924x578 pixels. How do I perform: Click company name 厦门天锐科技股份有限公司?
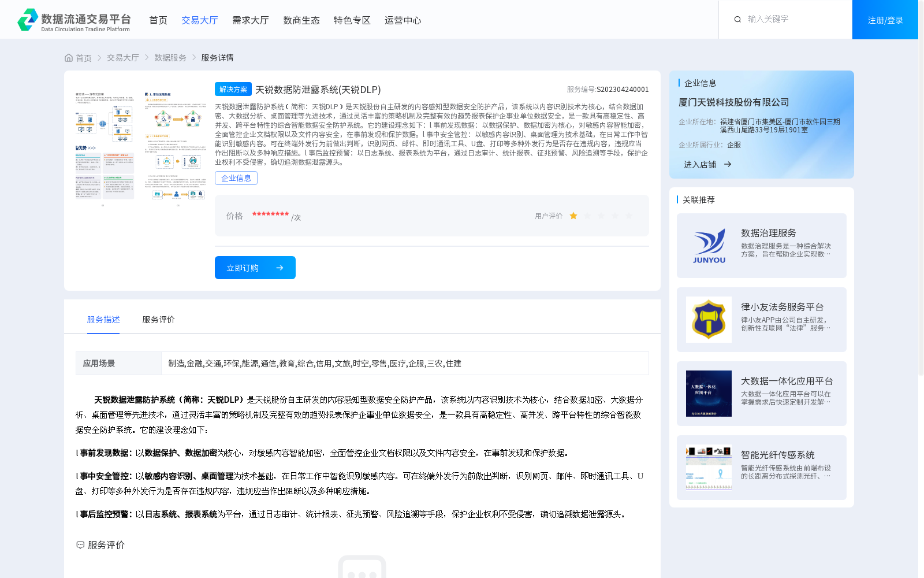(734, 102)
